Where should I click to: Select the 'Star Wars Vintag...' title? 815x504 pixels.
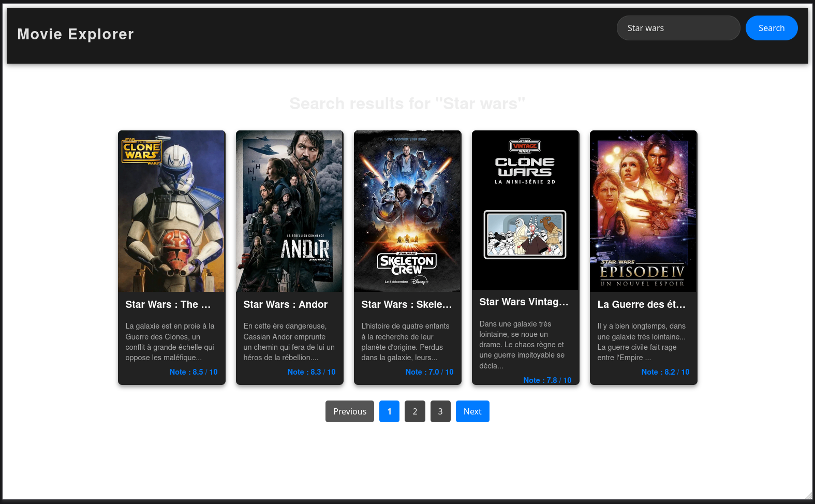coord(524,302)
